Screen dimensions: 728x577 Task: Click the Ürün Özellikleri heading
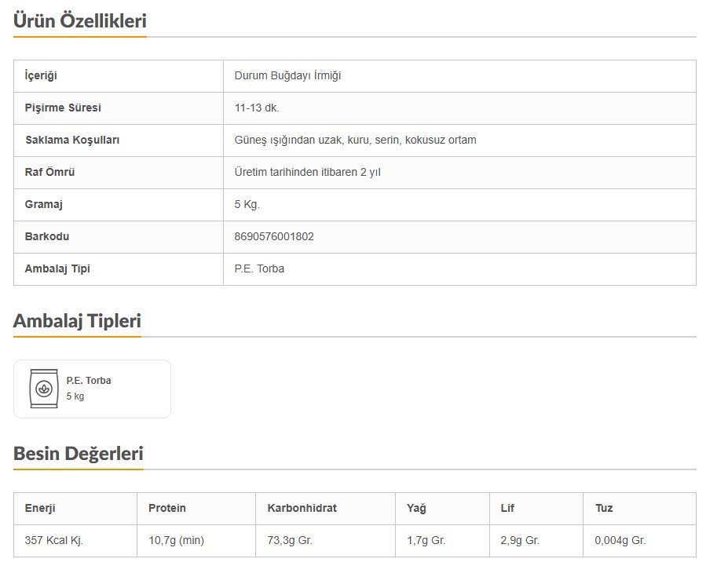tap(80, 21)
